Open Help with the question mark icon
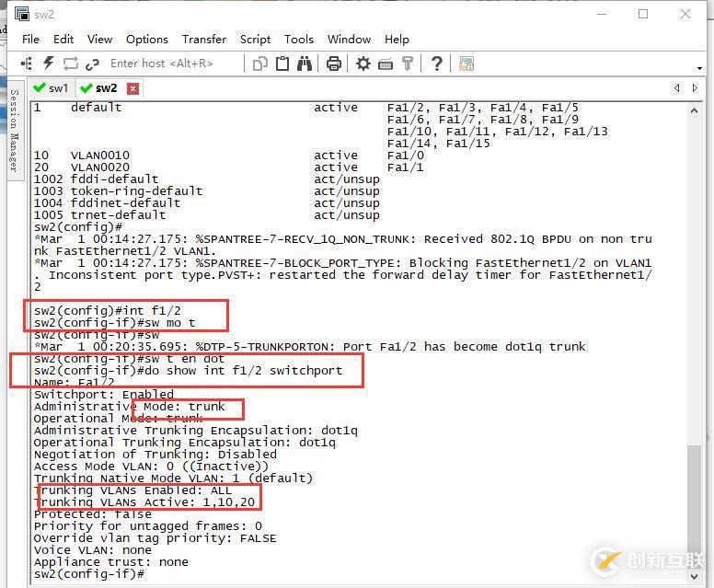 coord(437,63)
